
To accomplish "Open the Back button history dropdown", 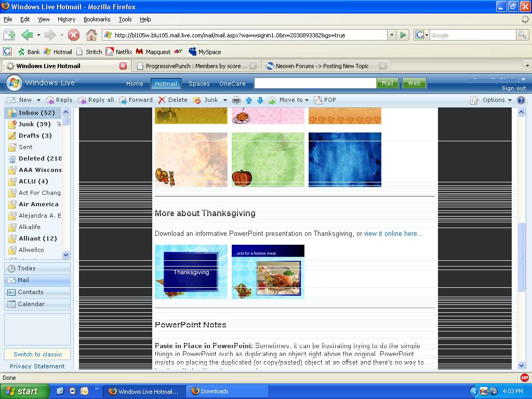I will click(x=38, y=35).
